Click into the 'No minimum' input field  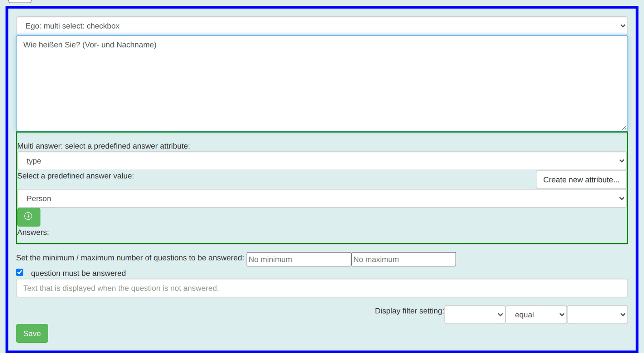coord(299,259)
